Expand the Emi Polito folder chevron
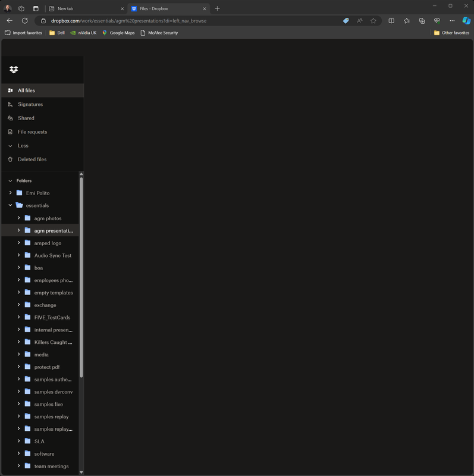Image resolution: width=474 pixels, height=476 pixels. (10, 193)
